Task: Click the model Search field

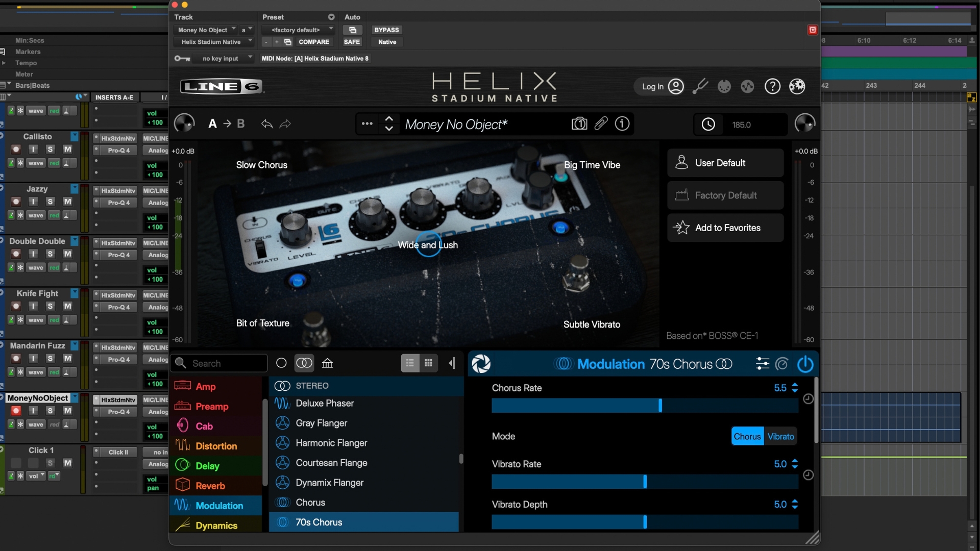Action: click(219, 363)
